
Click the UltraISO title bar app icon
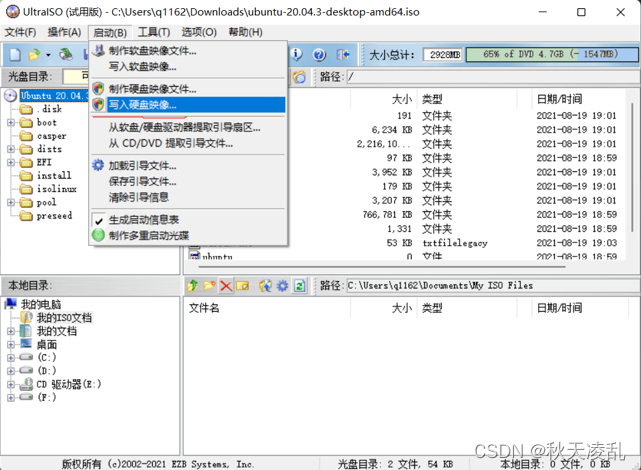click(13, 12)
